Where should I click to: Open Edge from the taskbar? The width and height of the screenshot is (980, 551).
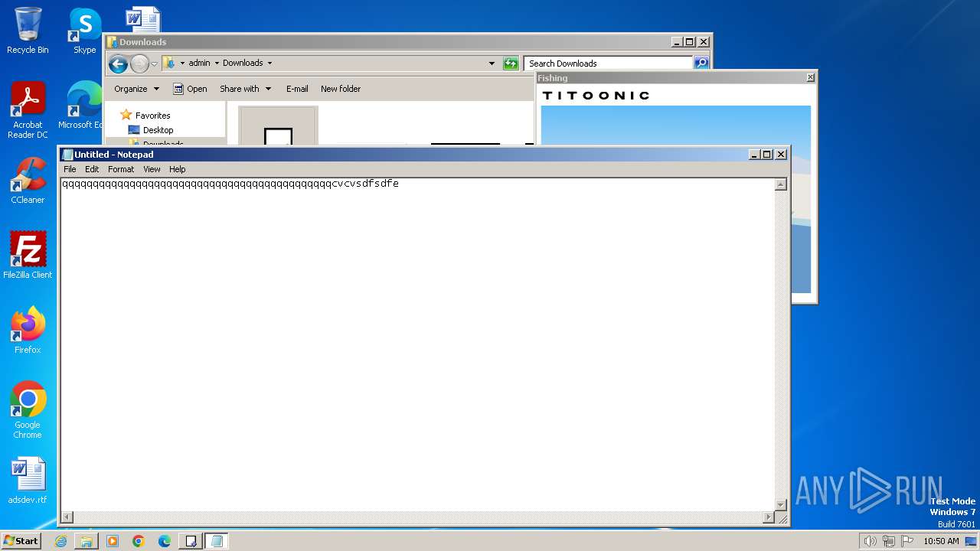click(x=165, y=541)
